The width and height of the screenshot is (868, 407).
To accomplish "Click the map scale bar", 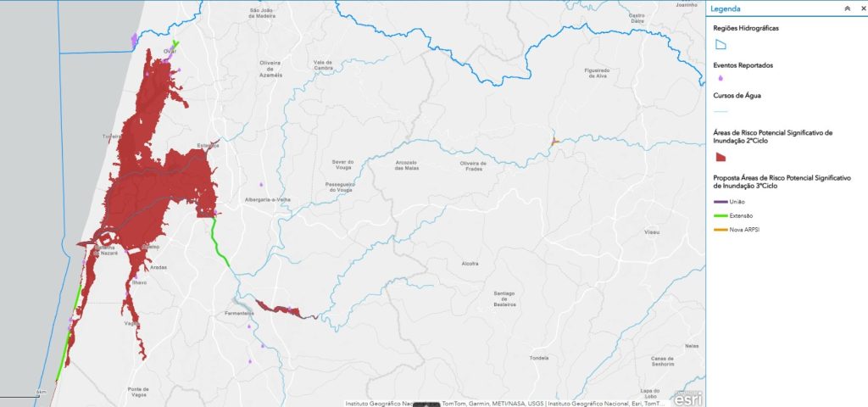I will click(x=21, y=395).
